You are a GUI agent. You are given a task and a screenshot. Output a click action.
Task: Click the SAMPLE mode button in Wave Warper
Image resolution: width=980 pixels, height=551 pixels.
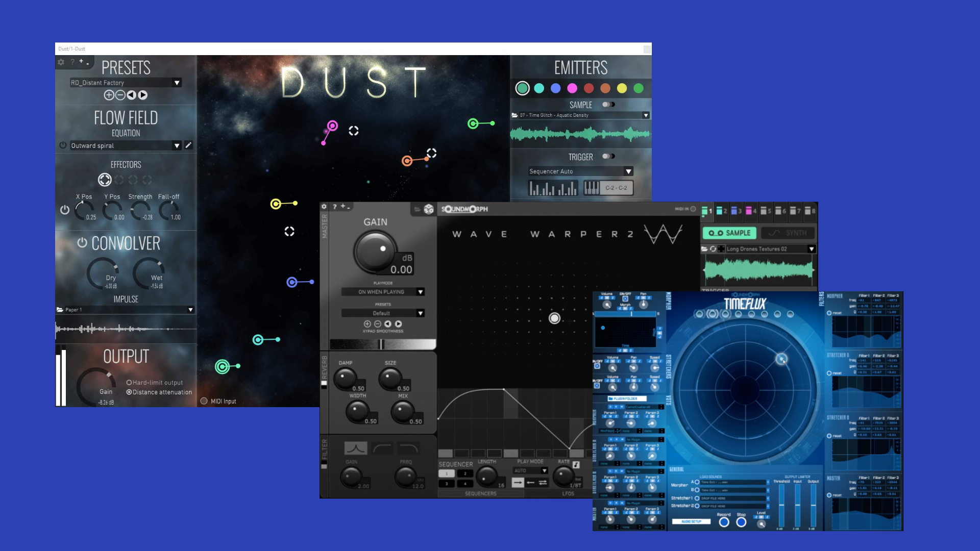click(729, 233)
